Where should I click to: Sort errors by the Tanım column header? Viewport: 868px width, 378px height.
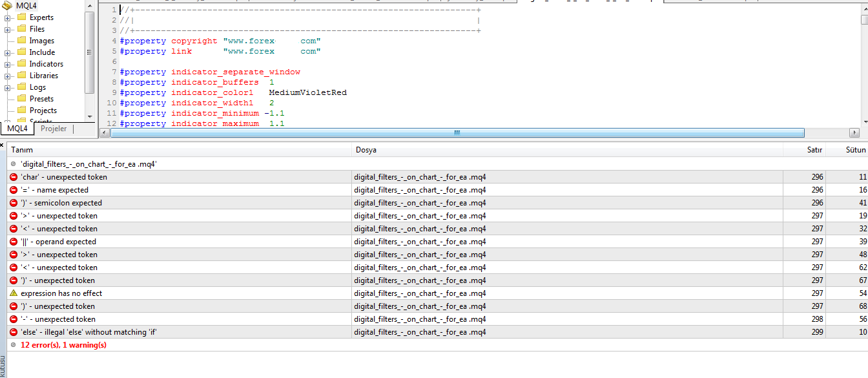pyautogui.click(x=179, y=150)
